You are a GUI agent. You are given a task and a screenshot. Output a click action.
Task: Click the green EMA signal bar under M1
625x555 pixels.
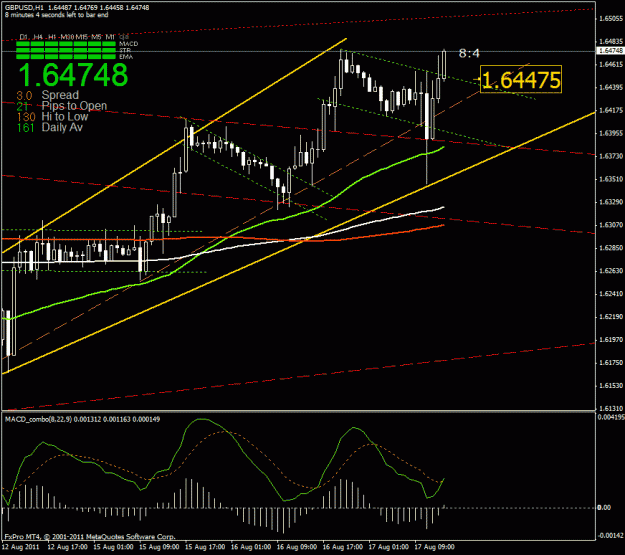click(x=109, y=57)
